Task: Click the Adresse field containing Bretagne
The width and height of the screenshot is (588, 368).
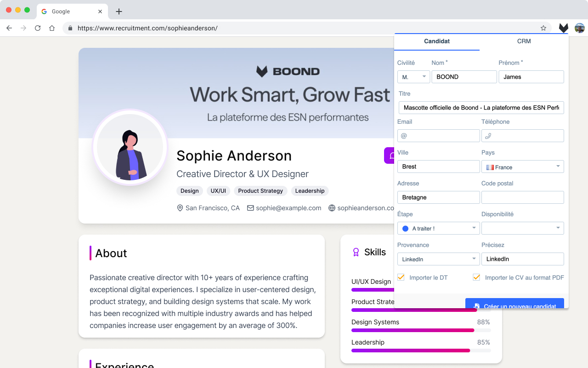Action: [438, 197]
